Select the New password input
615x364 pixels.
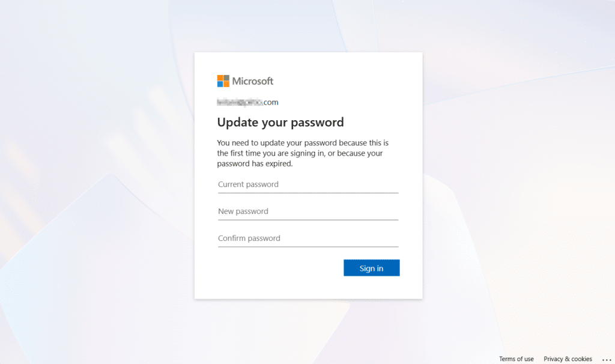308,212
